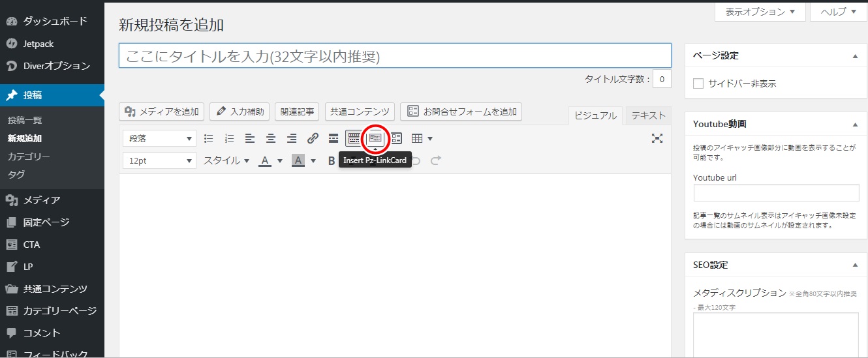Expand the 表示オプション panel

(x=760, y=12)
